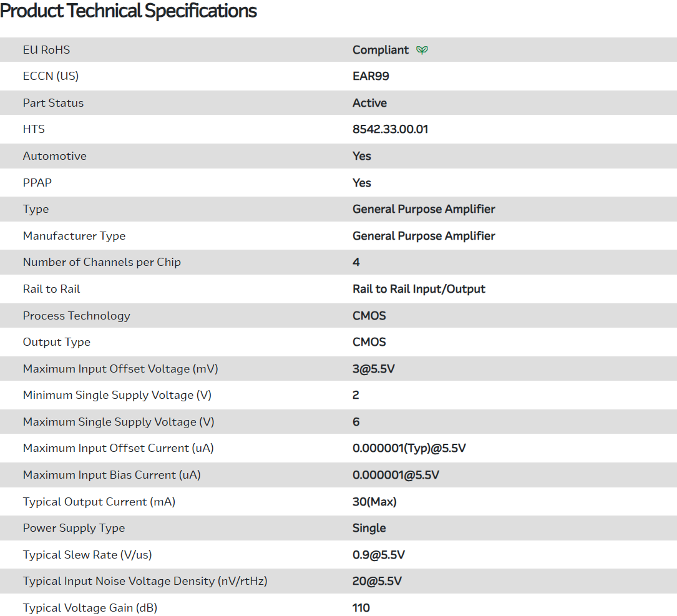The height and width of the screenshot is (616, 677).
Task: Select the 3@5.5V input offset voltage value
Action: coord(374,369)
